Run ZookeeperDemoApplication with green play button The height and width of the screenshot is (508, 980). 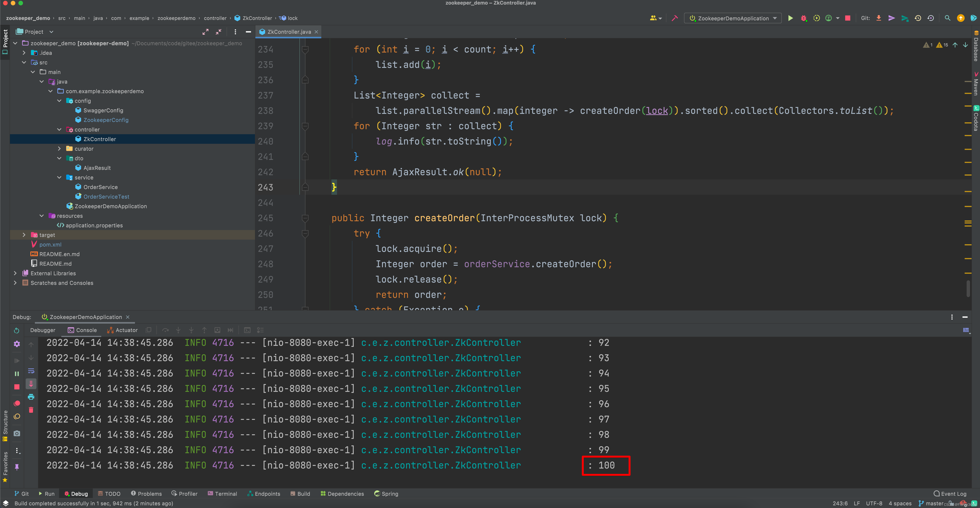(790, 18)
